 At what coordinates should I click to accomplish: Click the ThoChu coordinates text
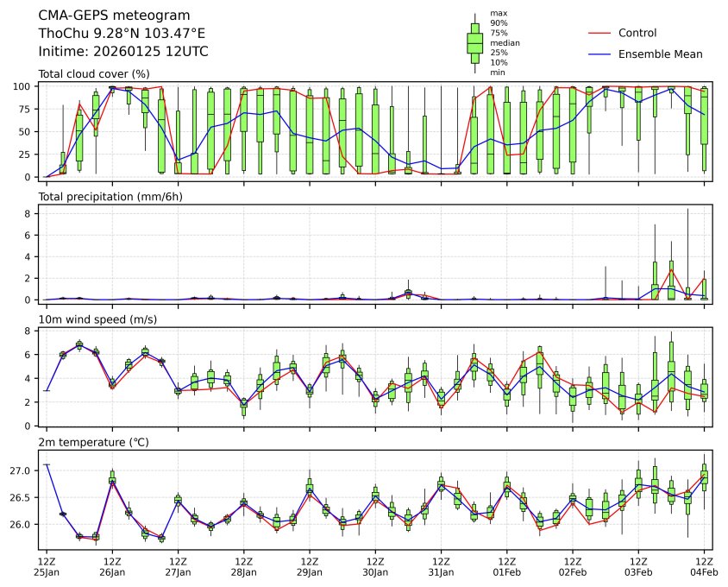click(x=122, y=34)
